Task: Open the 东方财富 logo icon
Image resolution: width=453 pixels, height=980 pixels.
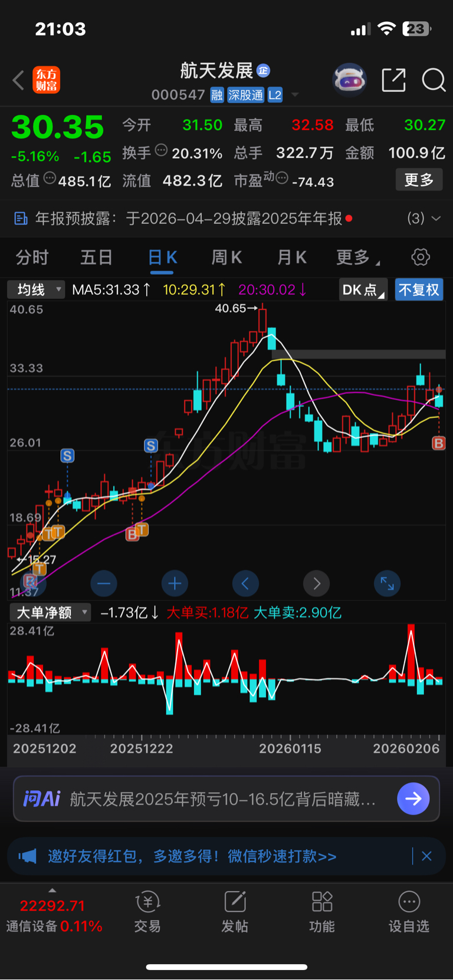Action: click(46, 80)
